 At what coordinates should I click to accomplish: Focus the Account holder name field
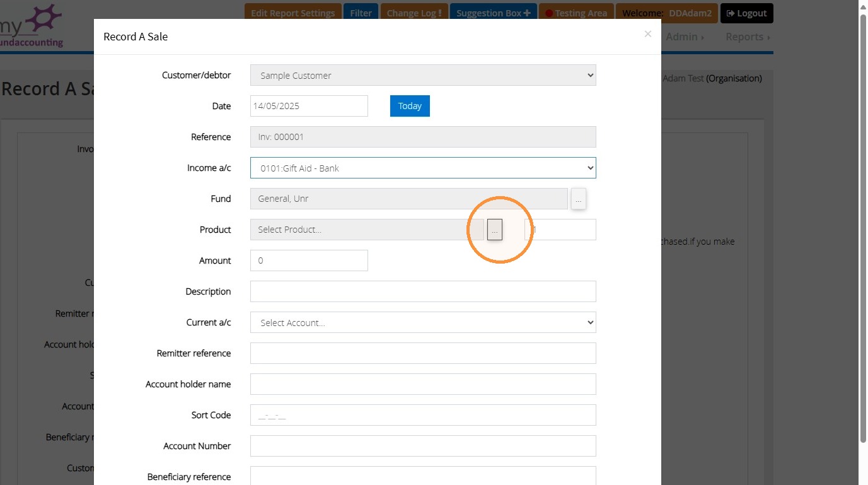pyautogui.click(x=423, y=384)
